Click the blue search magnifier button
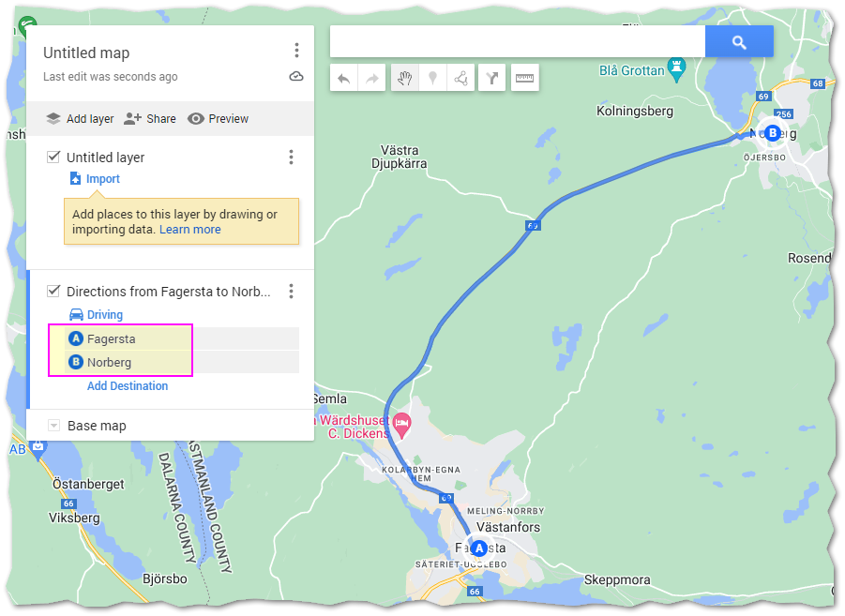845x616 pixels. tap(739, 41)
